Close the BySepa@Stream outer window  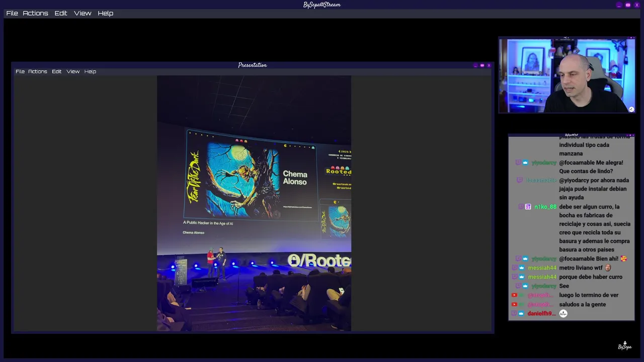[x=637, y=5]
